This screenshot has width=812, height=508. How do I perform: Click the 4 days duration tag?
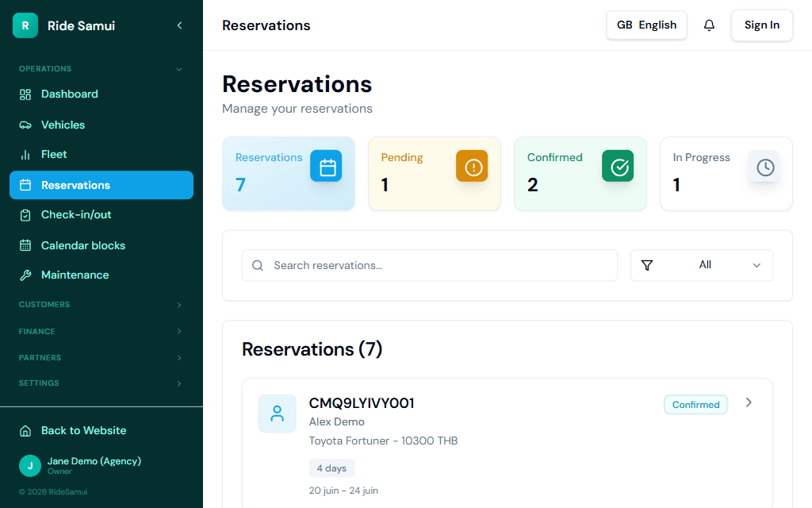pos(331,468)
